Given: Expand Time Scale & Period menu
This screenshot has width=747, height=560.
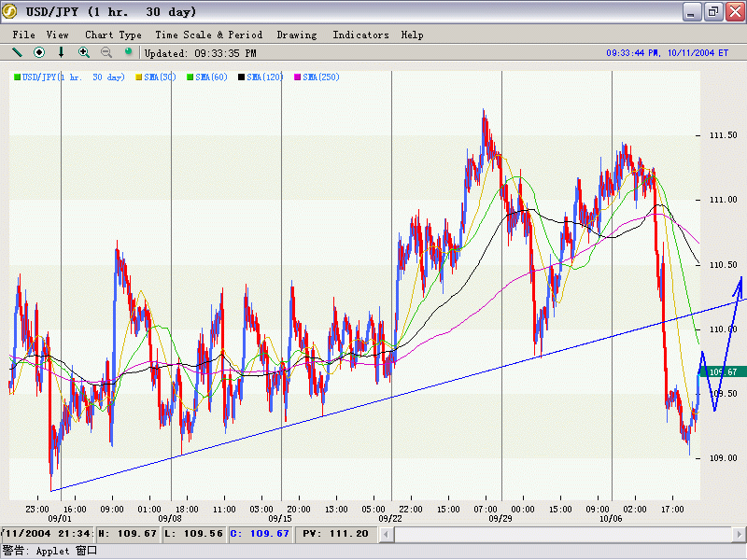Looking at the screenshot, I should coord(208,35).
